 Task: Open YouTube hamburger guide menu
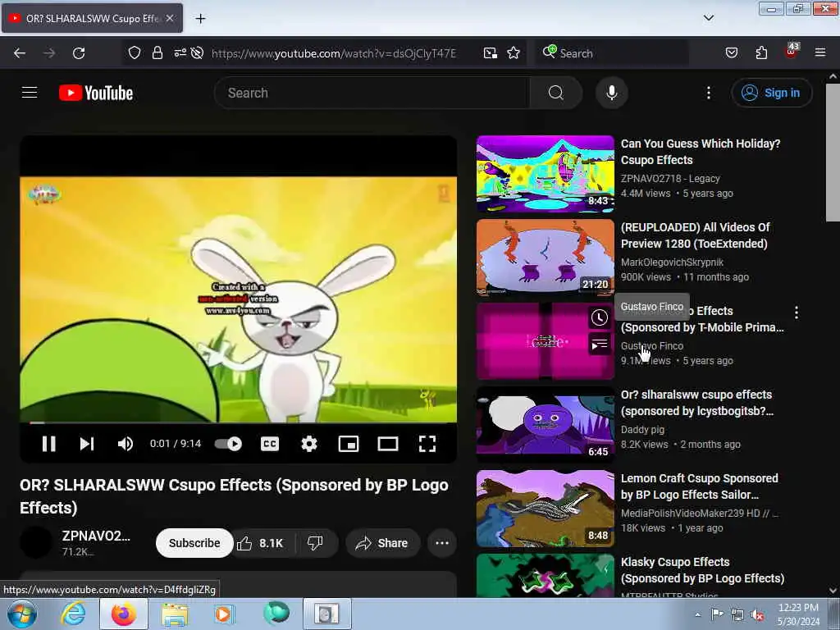click(x=30, y=93)
